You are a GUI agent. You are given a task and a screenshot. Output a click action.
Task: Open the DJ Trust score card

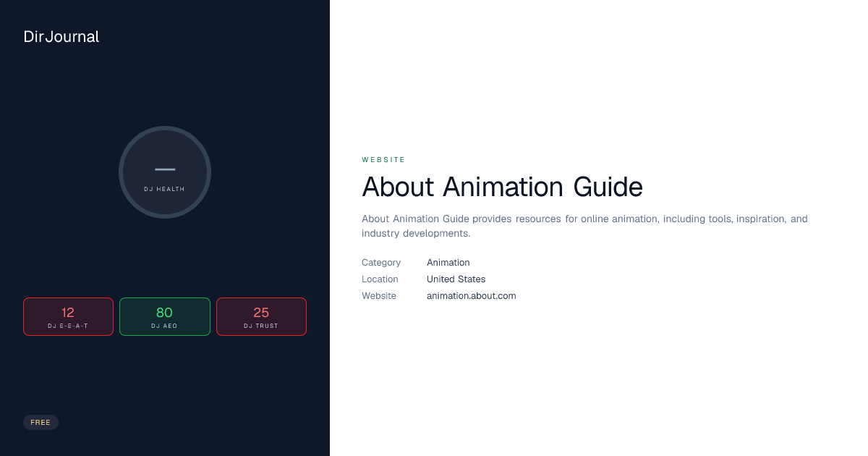[x=261, y=317]
